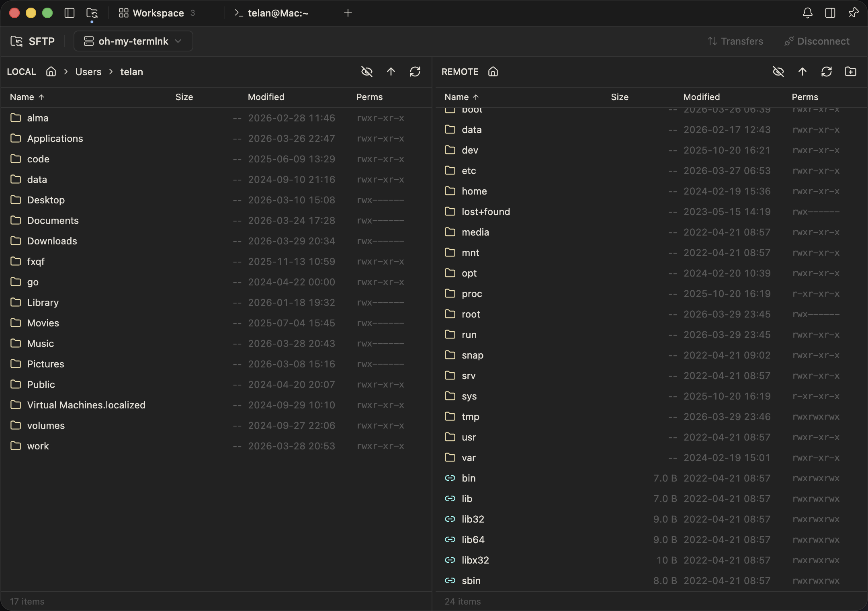868x611 pixels.
Task: Click the pin window icon
Action: tap(853, 13)
